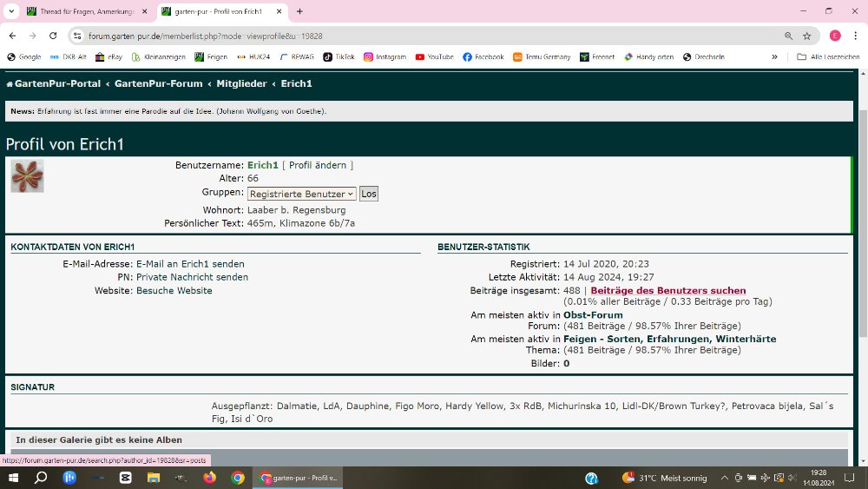The height and width of the screenshot is (489, 868).
Task: Click Private Nachricht senden link
Action: point(192,277)
